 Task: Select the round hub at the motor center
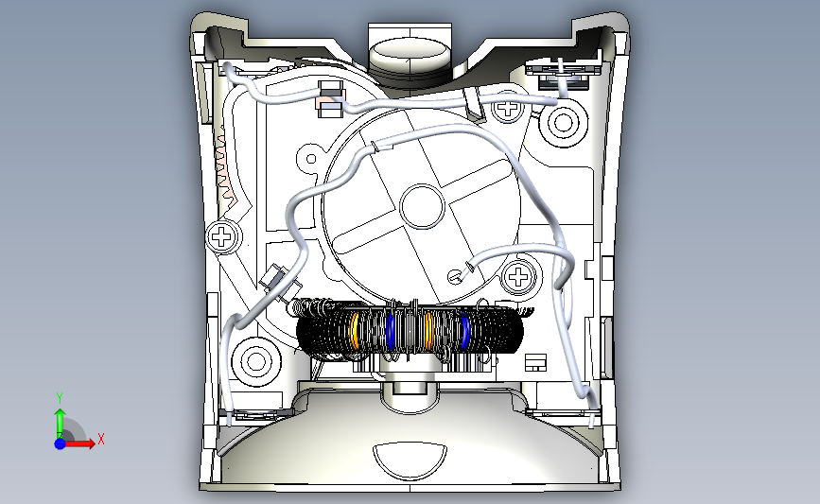(422, 206)
